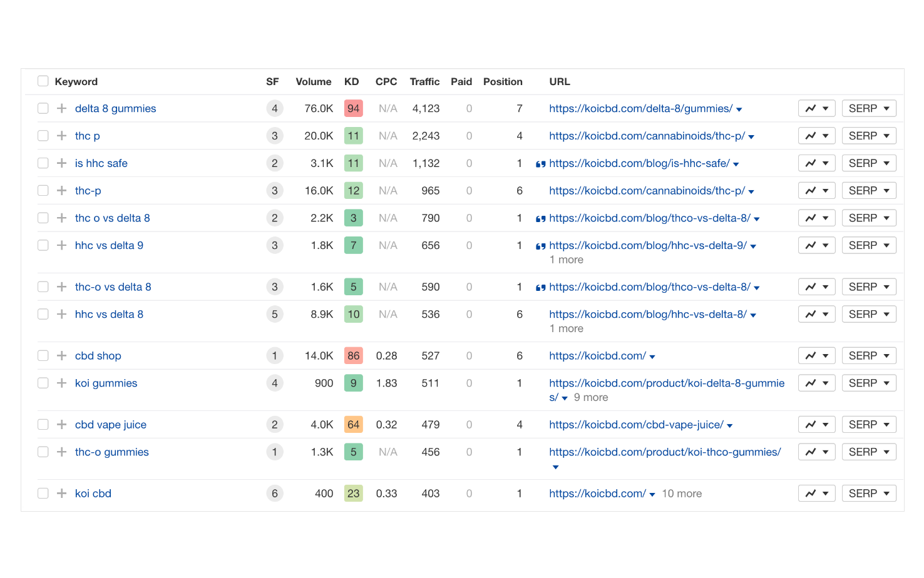
Task: Sort by the KD column header
Action: pyautogui.click(x=352, y=81)
